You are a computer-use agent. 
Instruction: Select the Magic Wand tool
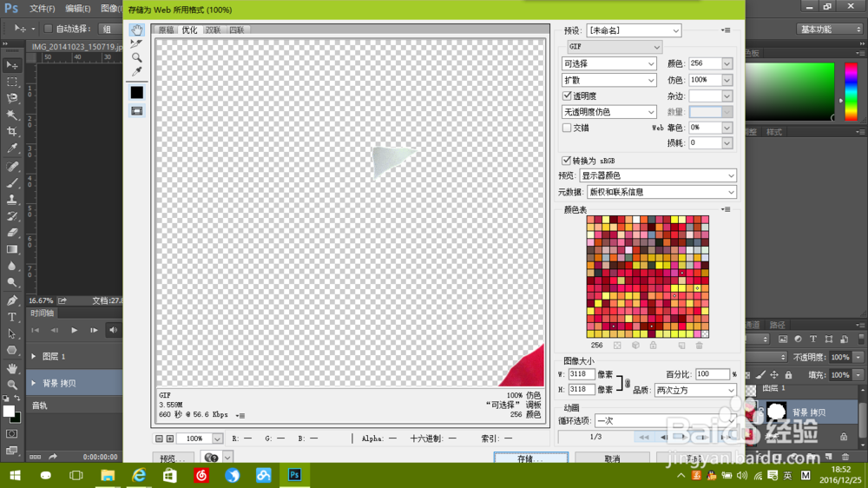(x=11, y=115)
